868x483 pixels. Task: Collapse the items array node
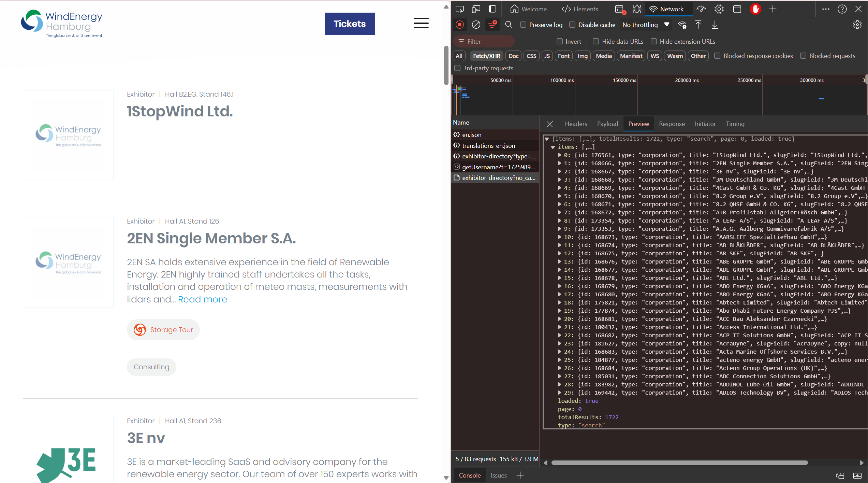pos(553,147)
